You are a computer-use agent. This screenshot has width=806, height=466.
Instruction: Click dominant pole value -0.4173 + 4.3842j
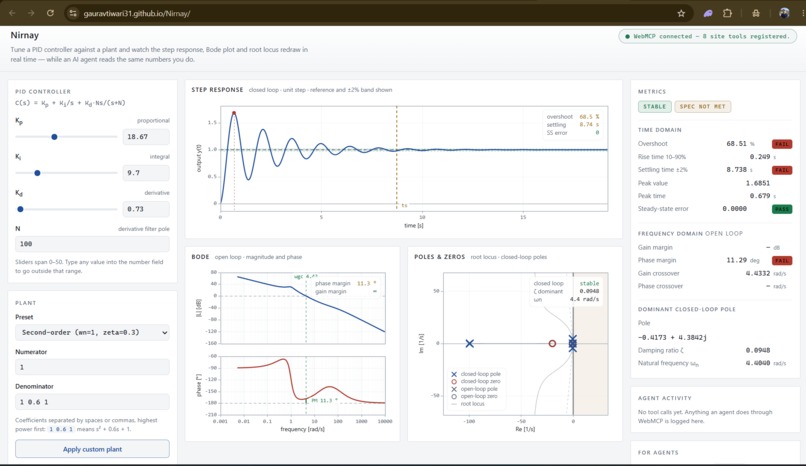point(672,338)
